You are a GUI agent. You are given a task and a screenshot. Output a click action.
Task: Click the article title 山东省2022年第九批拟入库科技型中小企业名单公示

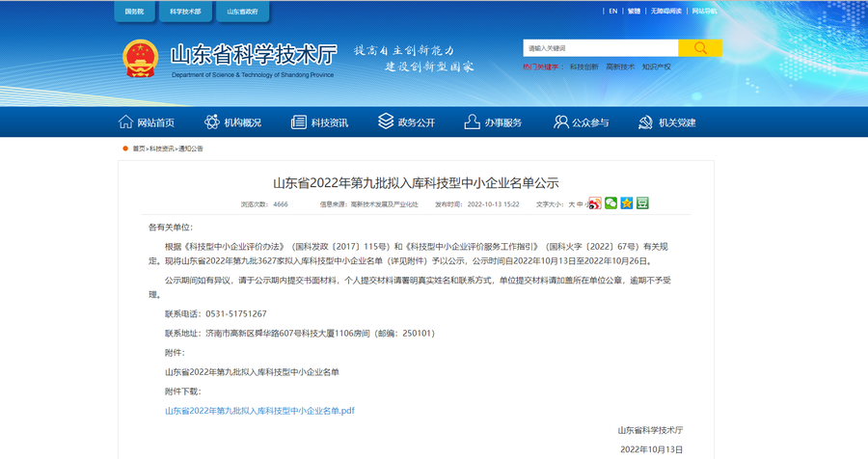[x=416, y=183]
